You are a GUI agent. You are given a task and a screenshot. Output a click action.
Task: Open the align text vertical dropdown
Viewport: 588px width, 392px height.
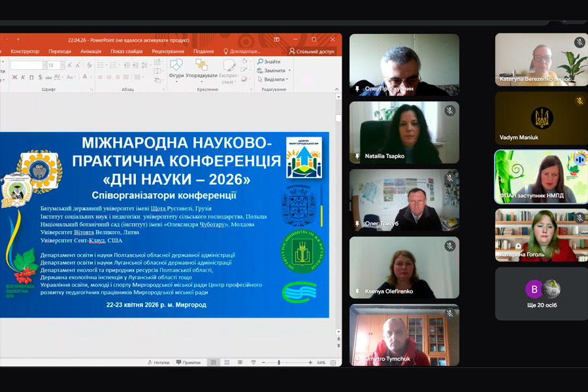pos(159,71)
